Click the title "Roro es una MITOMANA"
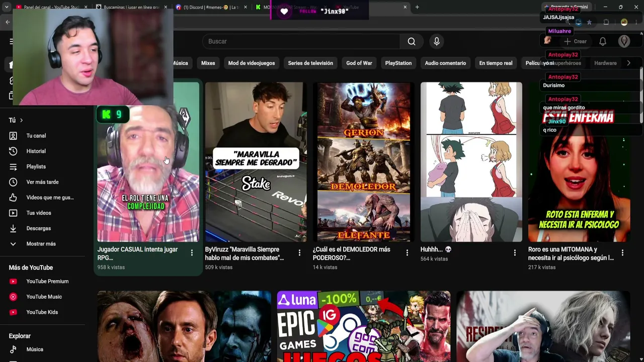 (571, 253)
